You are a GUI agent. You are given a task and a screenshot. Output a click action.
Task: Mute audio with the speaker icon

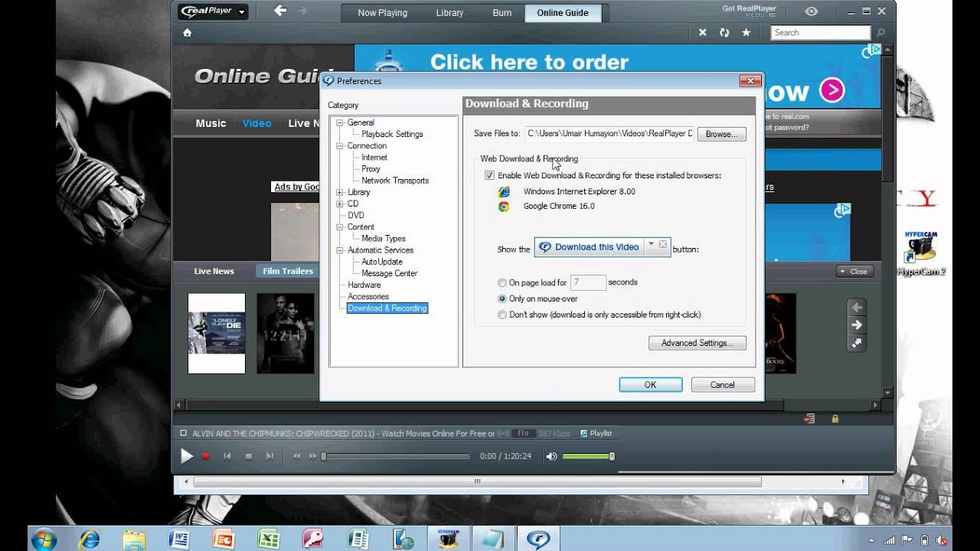click(551, 456)
